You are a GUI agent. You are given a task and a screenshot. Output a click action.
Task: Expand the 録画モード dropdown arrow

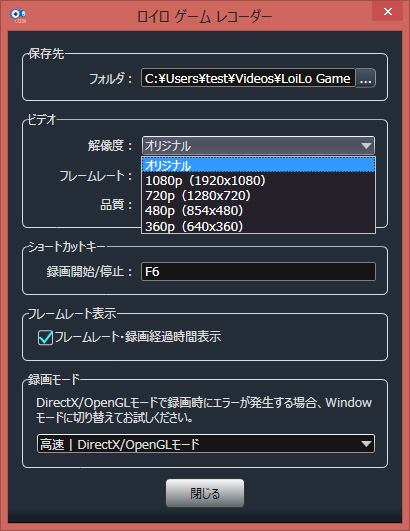(x=366, y=444)
